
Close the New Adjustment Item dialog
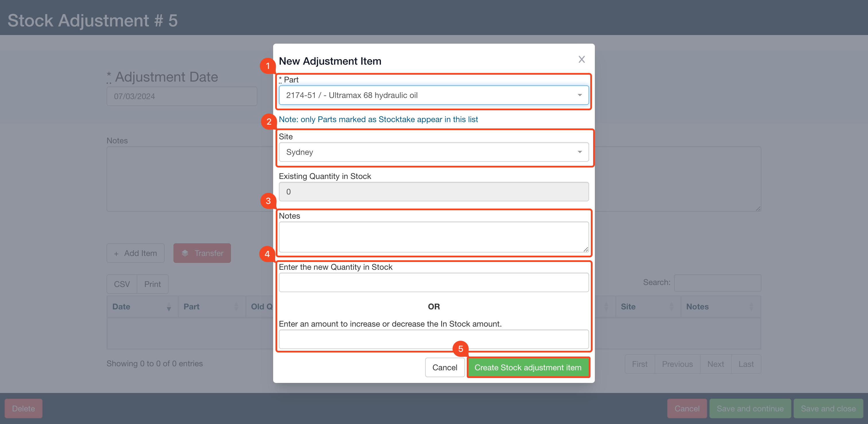point(581,60)
